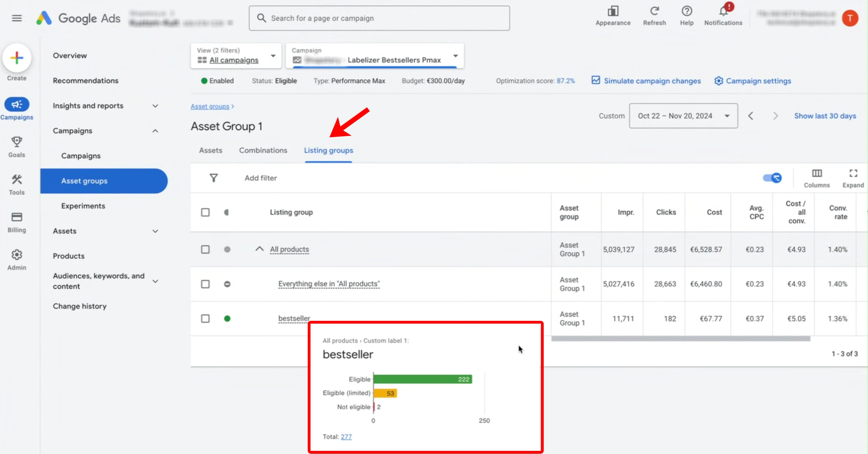Viewport: 868px width, 454px height.
Task: Open Recommendations in sidebar
Action: pos(86,81)
